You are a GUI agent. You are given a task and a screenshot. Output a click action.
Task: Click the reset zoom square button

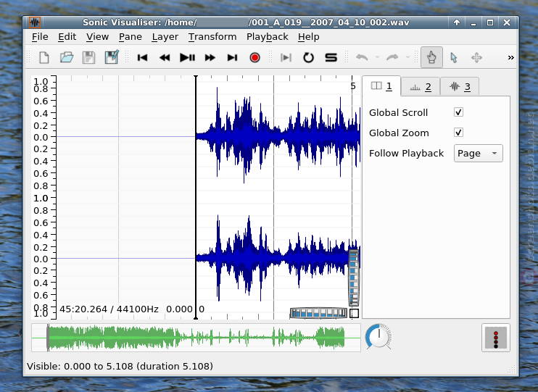(x=354, y=313)
